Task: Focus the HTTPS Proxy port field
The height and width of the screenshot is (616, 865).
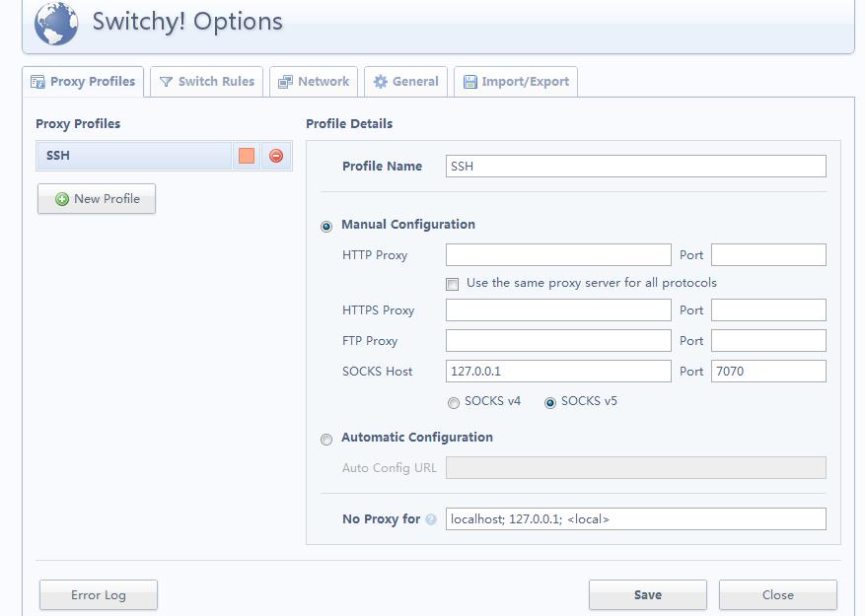Action: 768,309
